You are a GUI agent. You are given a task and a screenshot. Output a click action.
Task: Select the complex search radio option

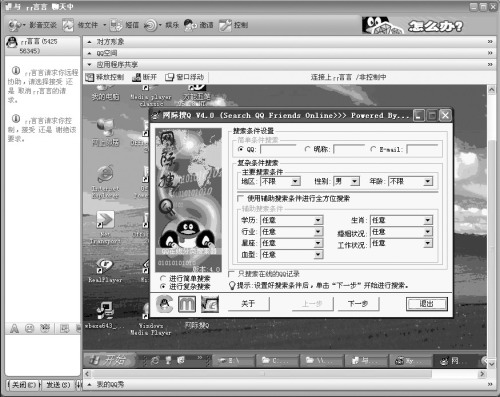[x=163, y=286]
